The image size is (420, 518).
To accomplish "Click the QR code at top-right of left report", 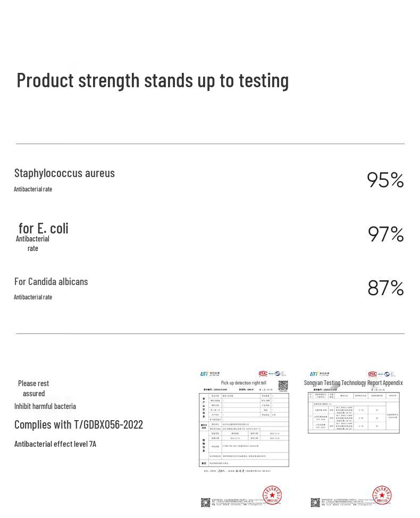I will pos(283,386).
